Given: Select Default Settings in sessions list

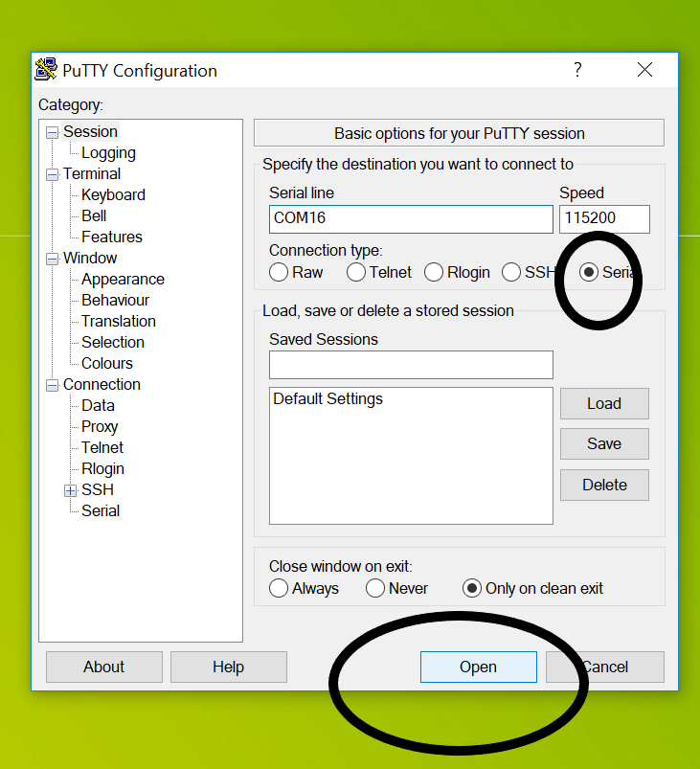Looking at the screenshot, I should point(327,399).
